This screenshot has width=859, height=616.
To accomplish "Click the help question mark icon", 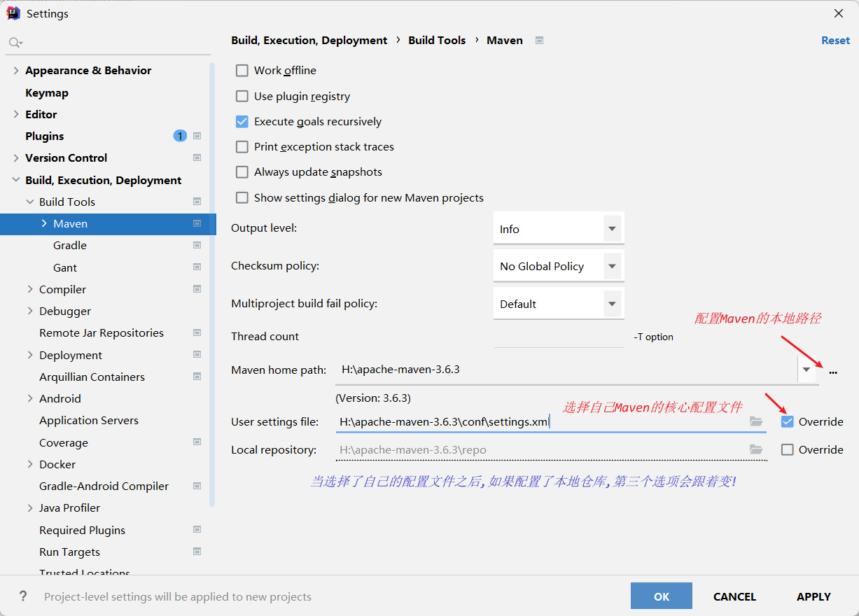I will [x=23, y=596].
